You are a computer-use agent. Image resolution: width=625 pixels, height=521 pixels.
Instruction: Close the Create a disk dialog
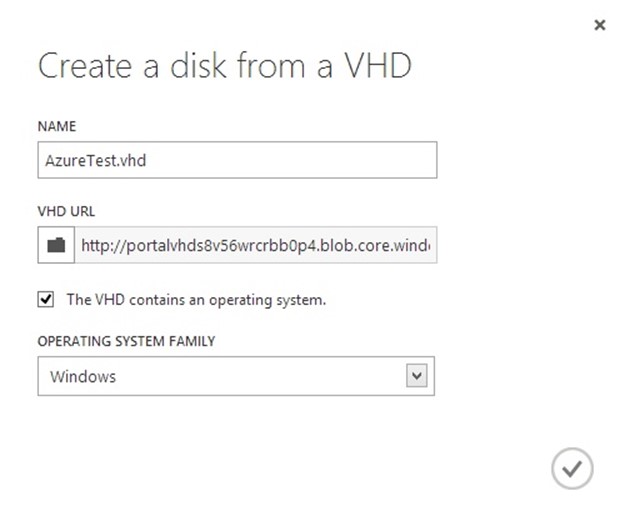tap(599, 25)
